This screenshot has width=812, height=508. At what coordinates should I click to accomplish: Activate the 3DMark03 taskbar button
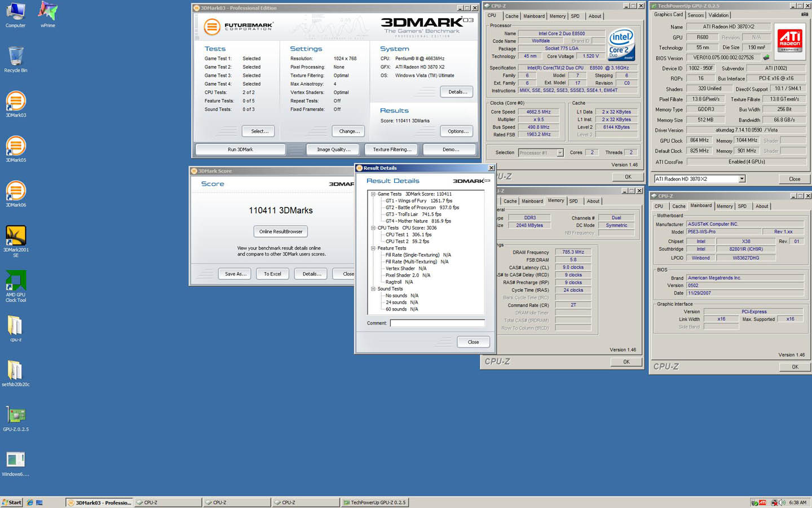click(x=99, y=502)
